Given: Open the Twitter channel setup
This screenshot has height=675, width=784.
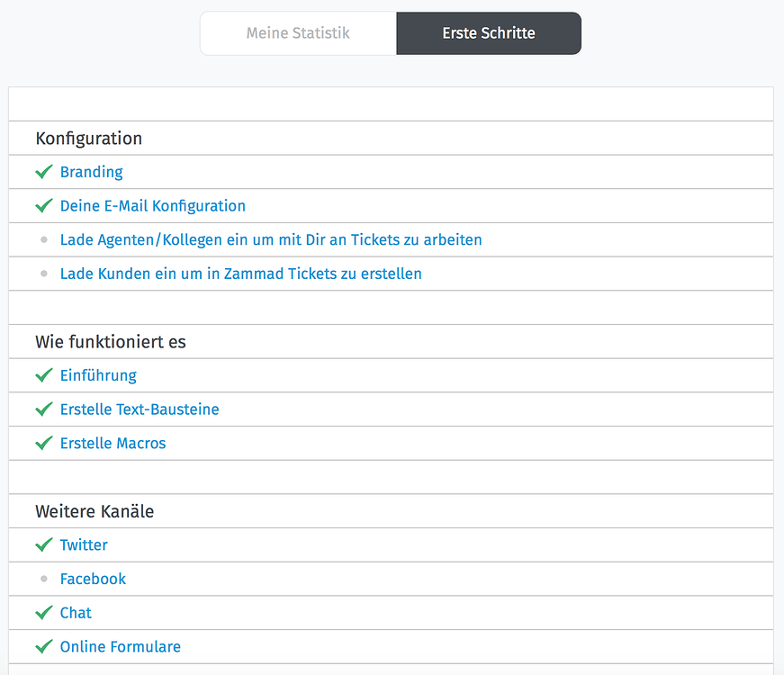Looking at the screenshot, I should tap(84, 544).
